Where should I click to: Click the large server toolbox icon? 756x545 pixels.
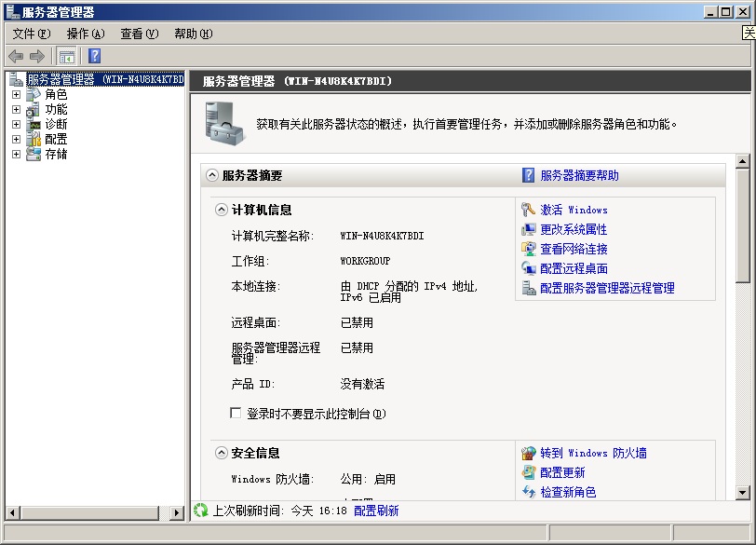point(223,124)
